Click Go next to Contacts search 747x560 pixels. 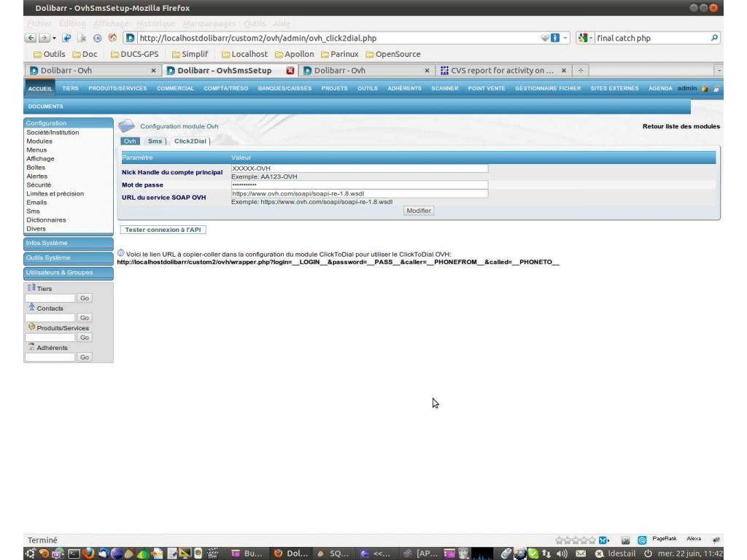pyautogui.click(x=85, y=318)
